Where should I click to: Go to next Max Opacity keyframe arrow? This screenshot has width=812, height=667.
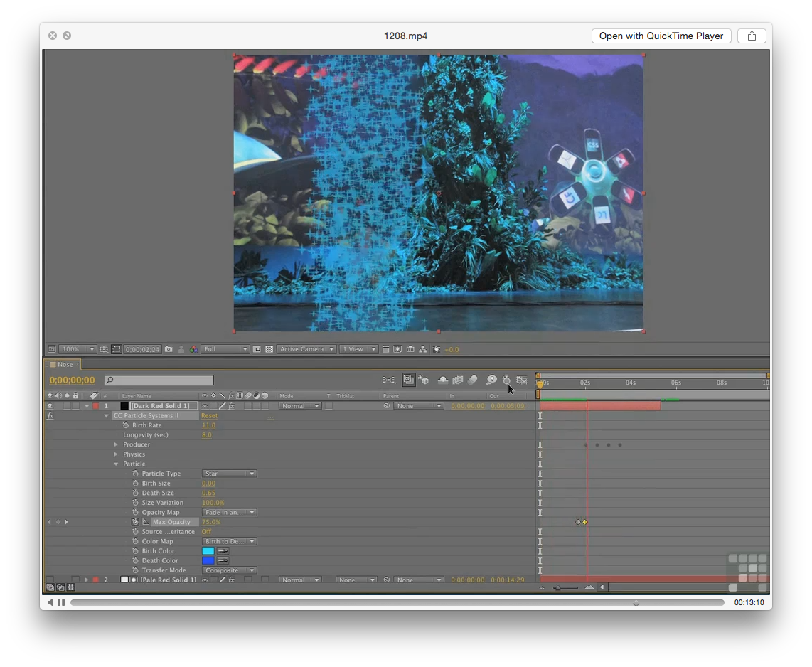point(66,522)
